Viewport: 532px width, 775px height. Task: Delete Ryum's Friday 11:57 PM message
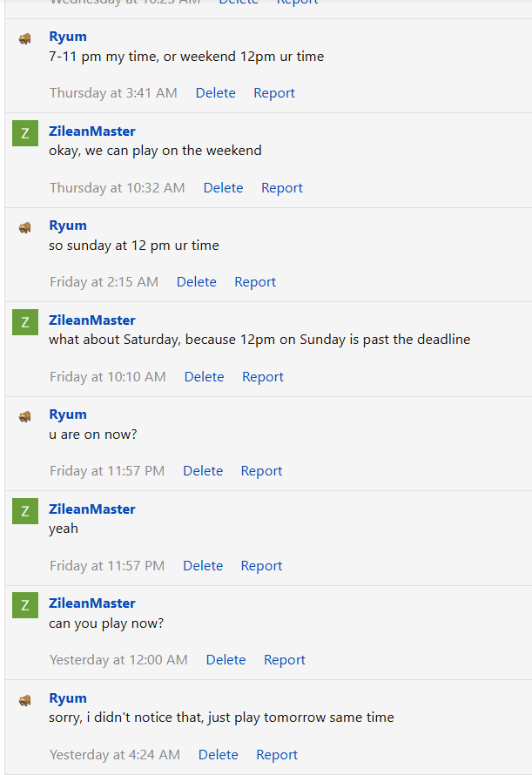pyautogui.click(x=203, y=470)
